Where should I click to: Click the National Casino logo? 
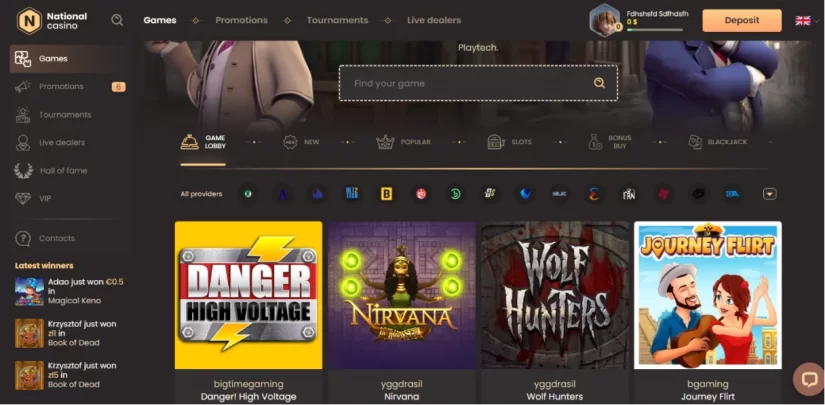[x=52, y=21]
